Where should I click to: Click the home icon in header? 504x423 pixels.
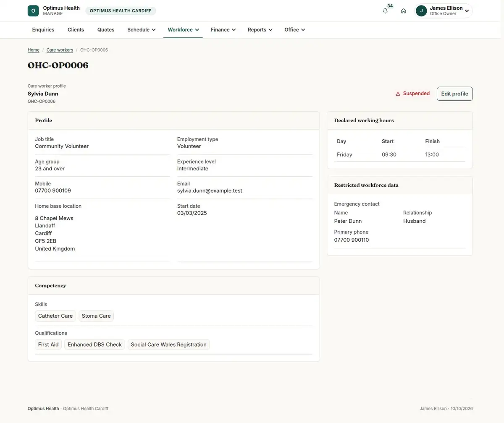[403, 11]
